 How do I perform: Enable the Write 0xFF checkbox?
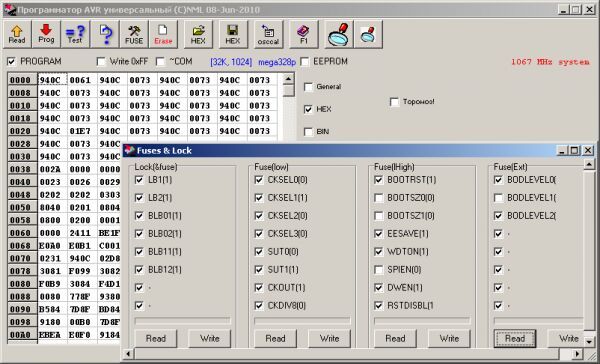pos(101,61)
